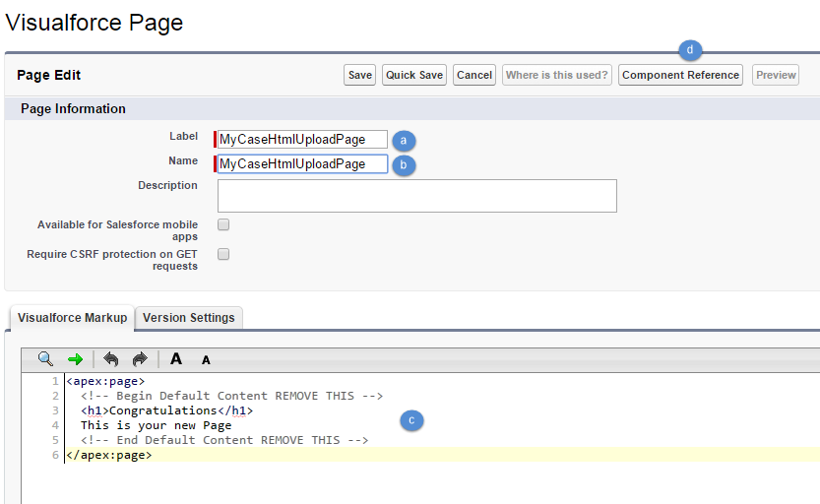Click the search magnifier icon in editor toolbar

tap(45, 359)
